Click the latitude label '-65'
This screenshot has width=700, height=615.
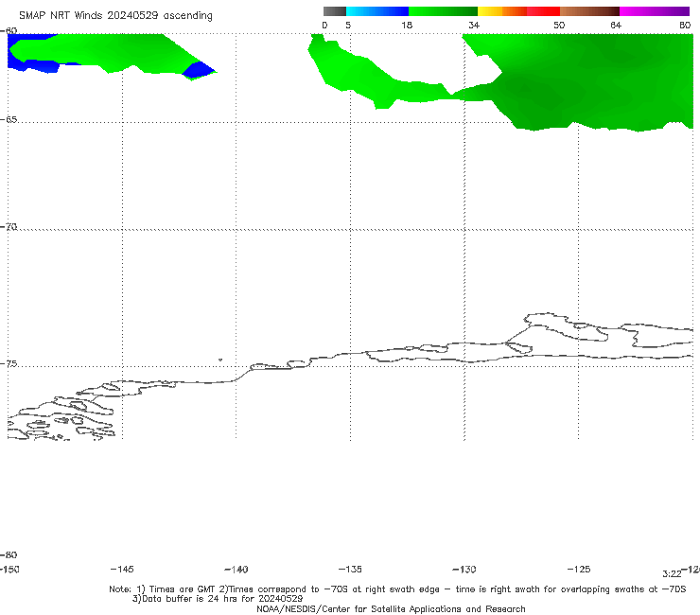click(x=9, y=120)
